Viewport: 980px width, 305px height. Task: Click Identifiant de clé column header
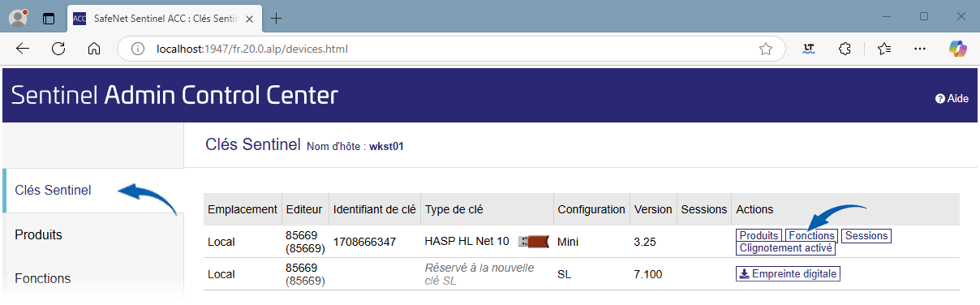[x=374, y=209]
